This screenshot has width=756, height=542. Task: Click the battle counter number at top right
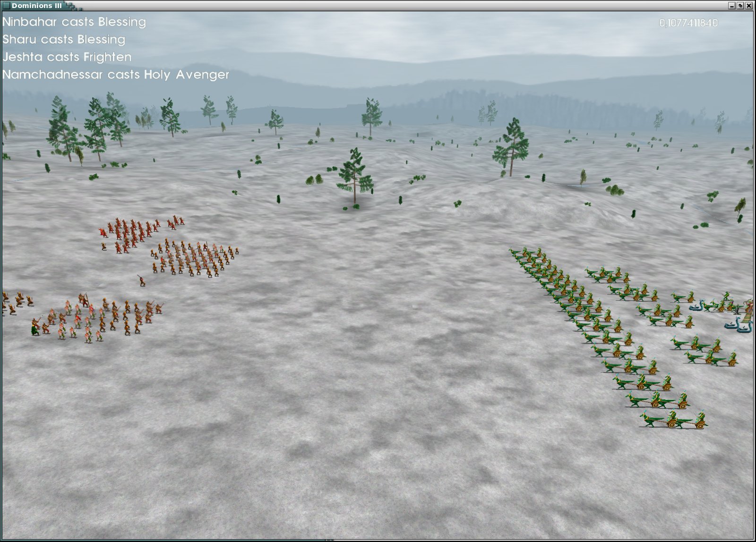688,23
